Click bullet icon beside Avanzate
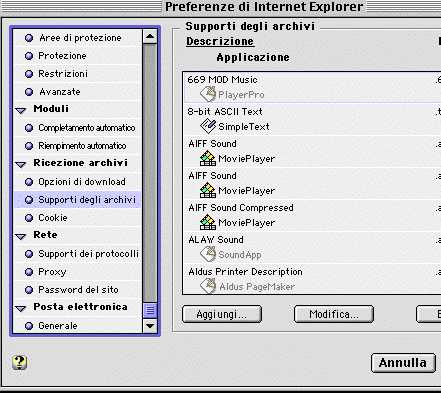441x393 pixels. 29,92
